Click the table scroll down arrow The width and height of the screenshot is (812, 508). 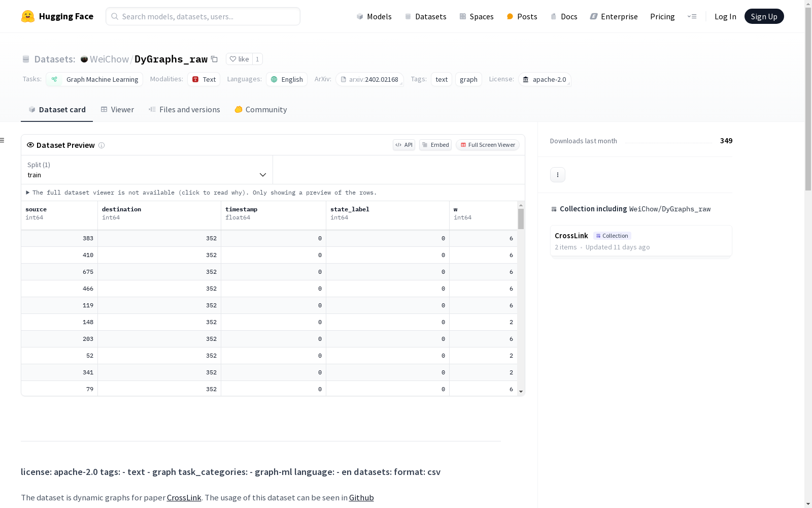pyautogui.click(x=521, y=392)
